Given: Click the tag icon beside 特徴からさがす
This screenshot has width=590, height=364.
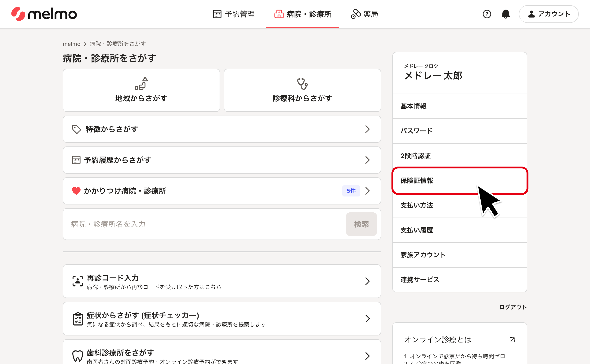Looking at the screenshot, I should [x=76, y=129].
